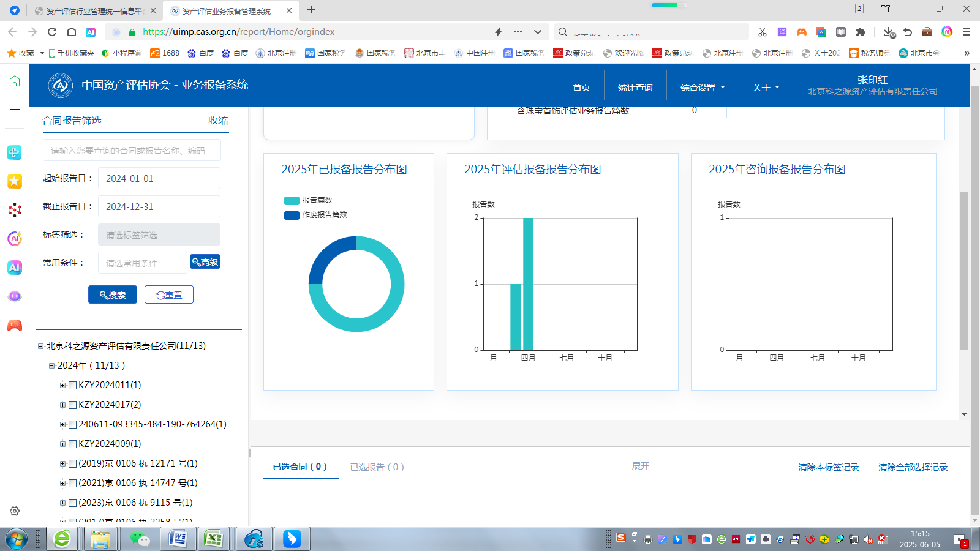This screenshot has width=980, height=551.
Task: Open WeChat from the taskbar
Action: coord(140,539)
